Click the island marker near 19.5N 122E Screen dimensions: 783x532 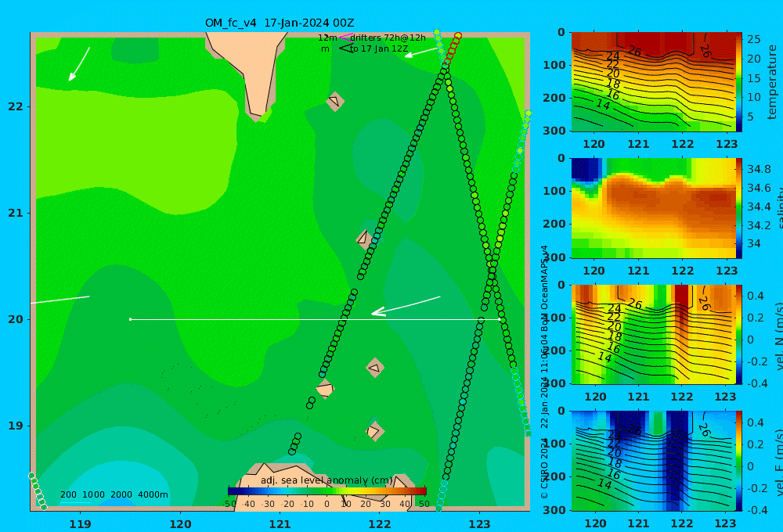[375, 368]
